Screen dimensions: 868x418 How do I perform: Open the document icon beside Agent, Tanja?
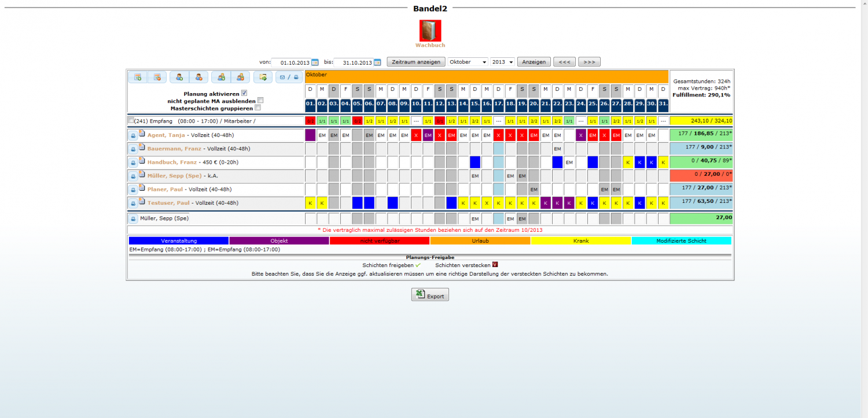point(142,134)
